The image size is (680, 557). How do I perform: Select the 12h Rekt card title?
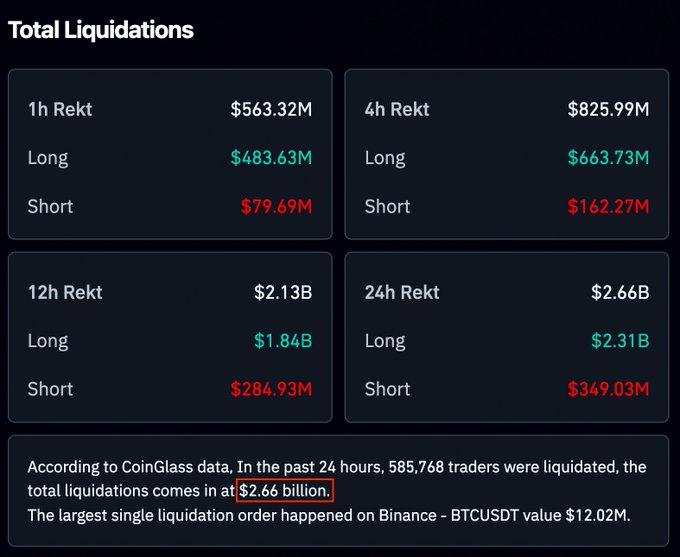[65, 292]
